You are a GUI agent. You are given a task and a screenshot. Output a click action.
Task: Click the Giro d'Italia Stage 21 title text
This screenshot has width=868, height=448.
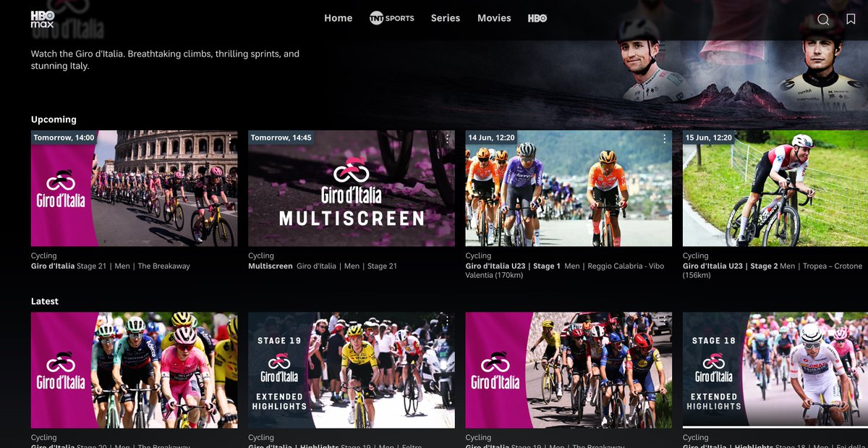[x=111, y=266]
